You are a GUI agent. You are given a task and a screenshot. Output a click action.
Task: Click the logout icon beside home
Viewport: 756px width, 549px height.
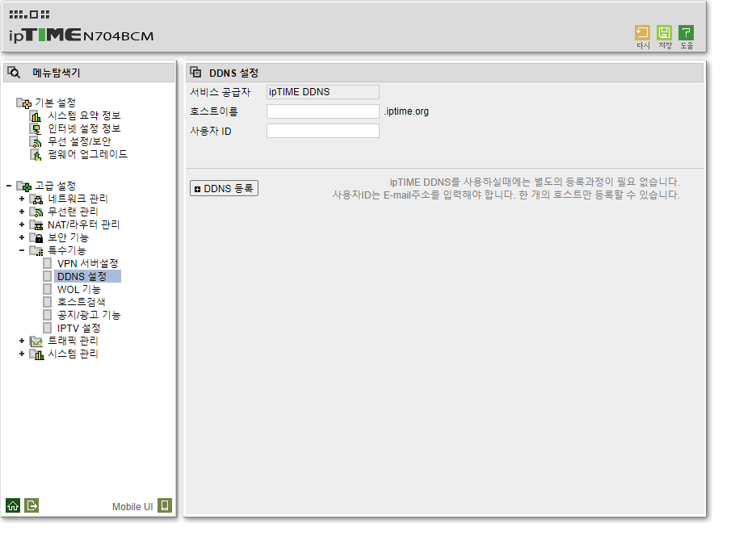(31, 505)
